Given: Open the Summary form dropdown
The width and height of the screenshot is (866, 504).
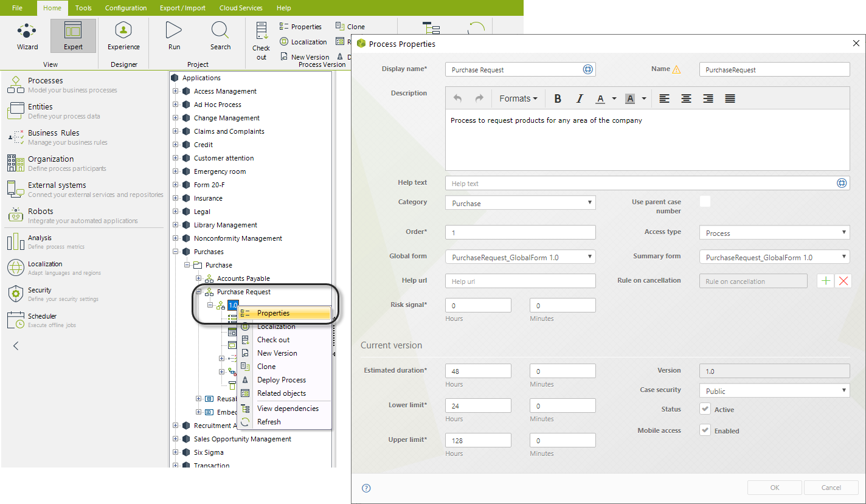Looking at the screenshot, I should (x=775, y=257).
